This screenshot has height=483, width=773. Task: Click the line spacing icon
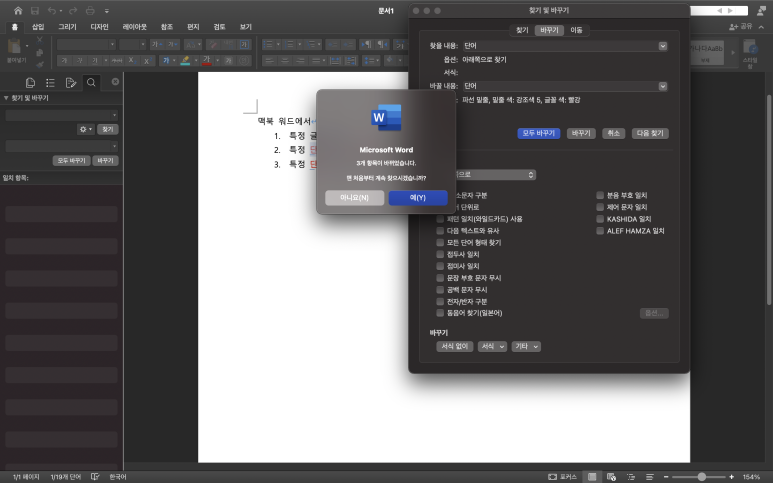tap(368, 60)
